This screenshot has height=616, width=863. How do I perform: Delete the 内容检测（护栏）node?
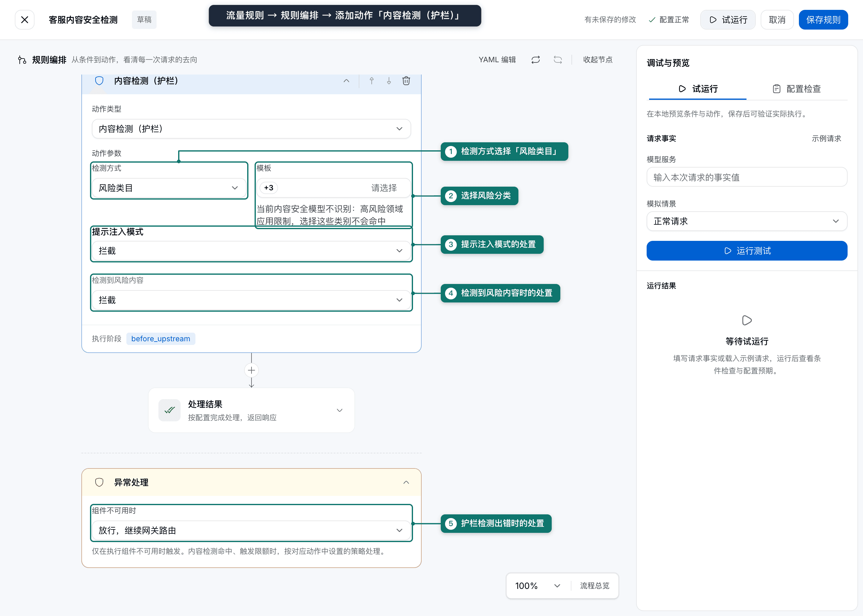point(406,81)
